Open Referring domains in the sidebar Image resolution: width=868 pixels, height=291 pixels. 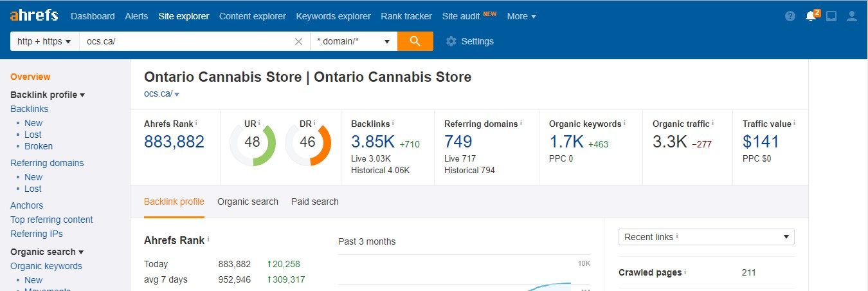47,163
